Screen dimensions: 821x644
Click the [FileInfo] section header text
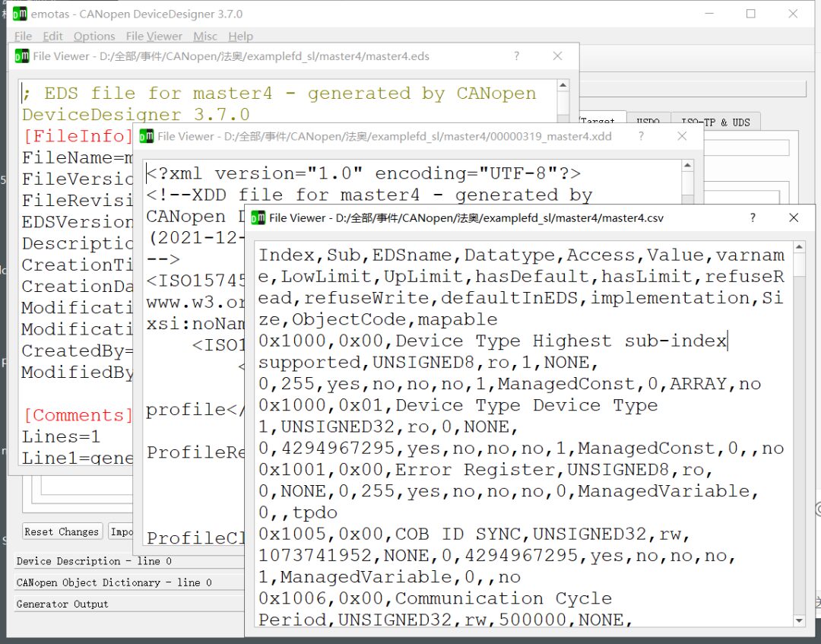click(77, 136)
